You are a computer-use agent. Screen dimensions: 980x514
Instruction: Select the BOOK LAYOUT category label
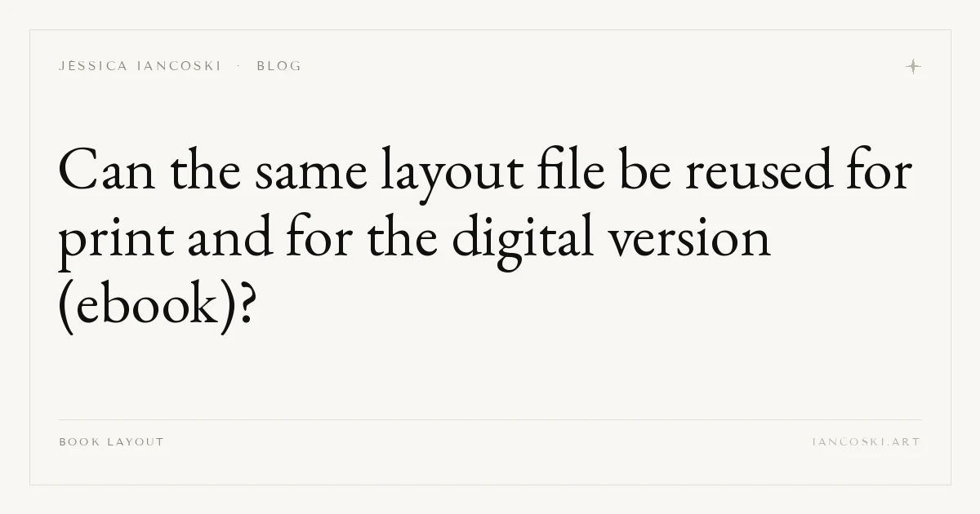pyautogui.click(x=112, y=442)
